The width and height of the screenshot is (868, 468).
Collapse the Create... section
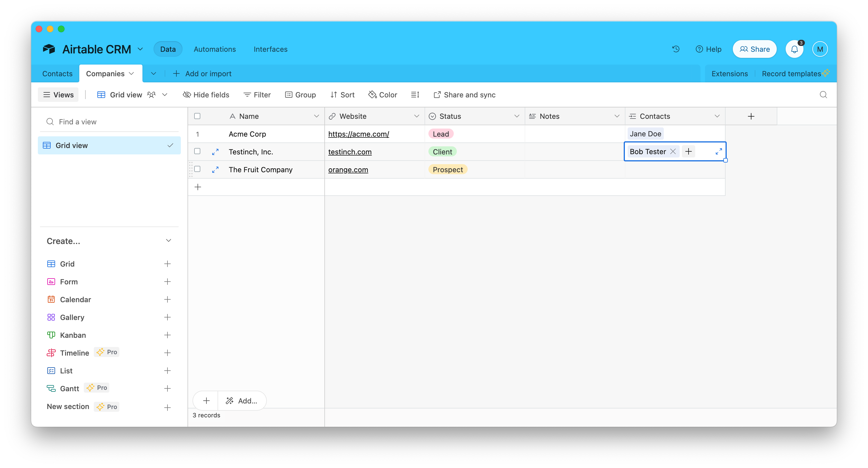(169, 241)
